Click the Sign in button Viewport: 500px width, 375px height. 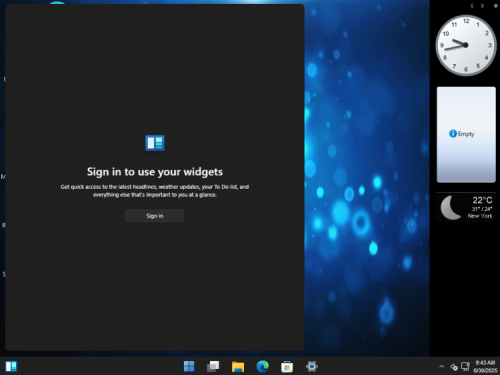point(155,216)
